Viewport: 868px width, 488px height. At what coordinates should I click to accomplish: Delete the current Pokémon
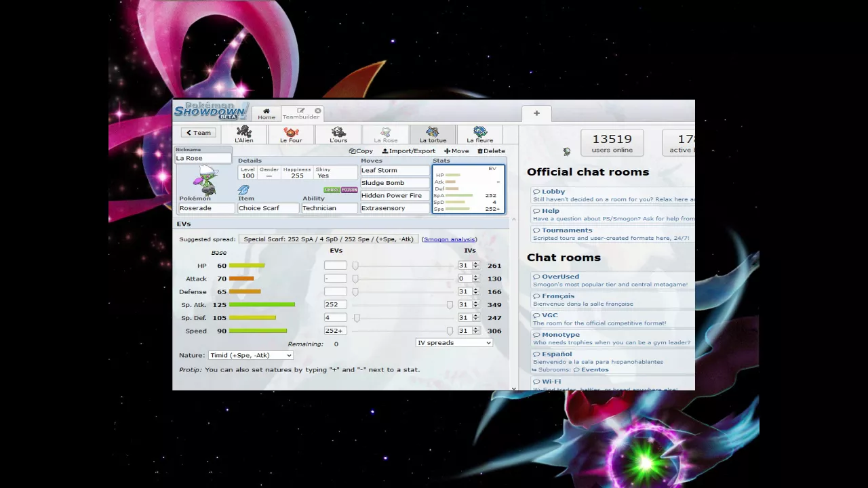click(492, 151)
